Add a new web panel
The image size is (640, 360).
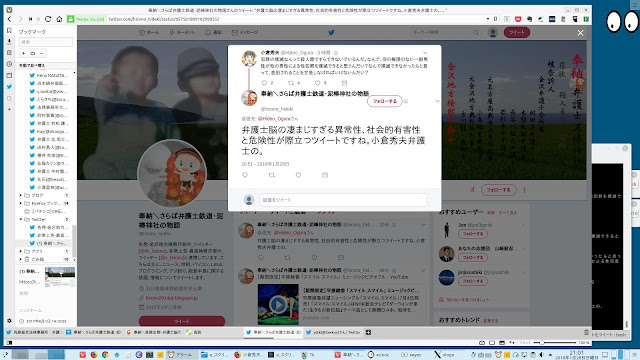pos(9,109)
